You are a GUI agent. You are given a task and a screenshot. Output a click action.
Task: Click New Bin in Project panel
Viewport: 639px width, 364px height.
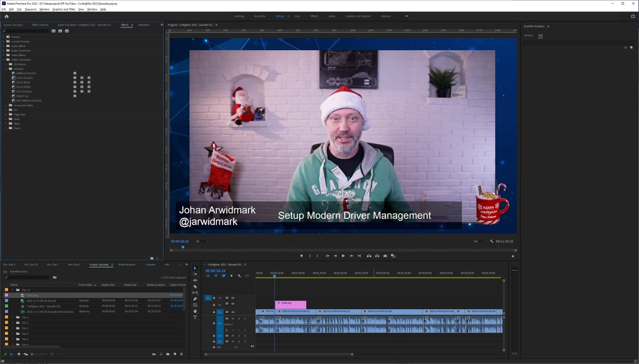[168, 354]
